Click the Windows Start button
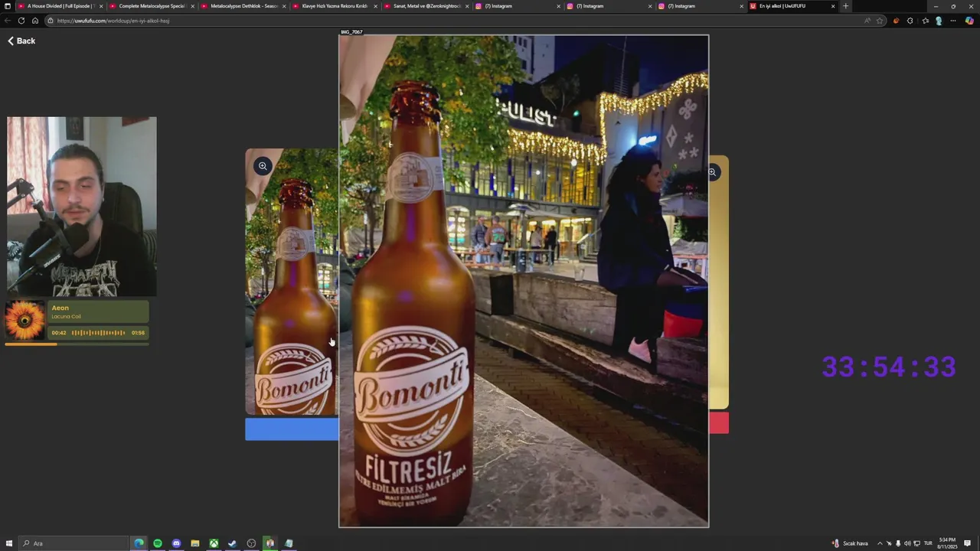980x551 pixels. 9,543
